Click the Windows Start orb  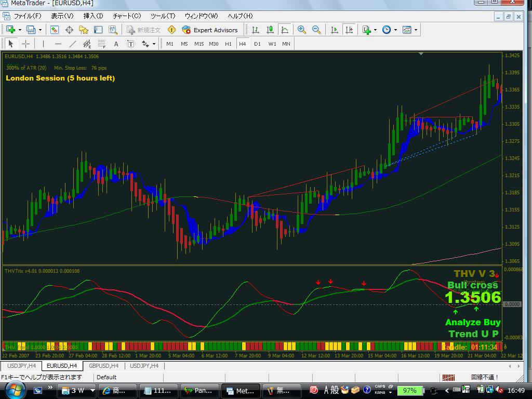15,391
